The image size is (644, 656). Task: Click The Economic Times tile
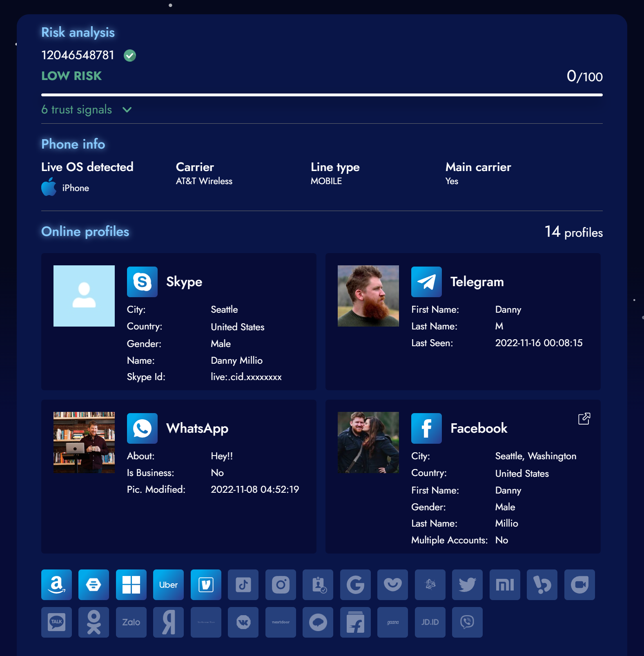pyautogui.click(x=206, y=622)
